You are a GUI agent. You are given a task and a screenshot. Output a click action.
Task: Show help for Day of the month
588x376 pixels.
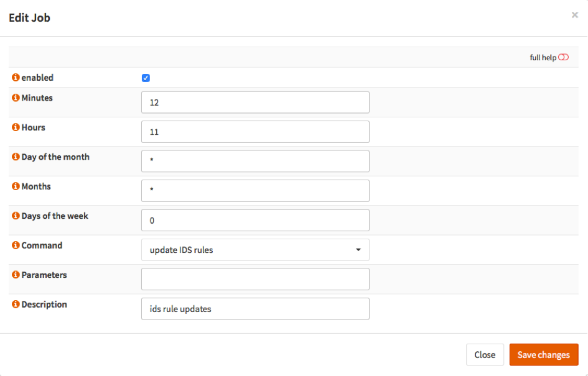16,157
